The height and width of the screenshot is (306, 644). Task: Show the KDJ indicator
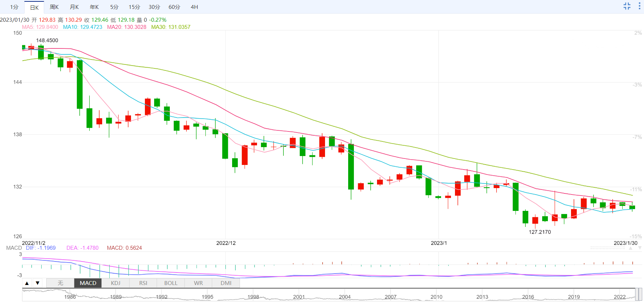(116, 283)
